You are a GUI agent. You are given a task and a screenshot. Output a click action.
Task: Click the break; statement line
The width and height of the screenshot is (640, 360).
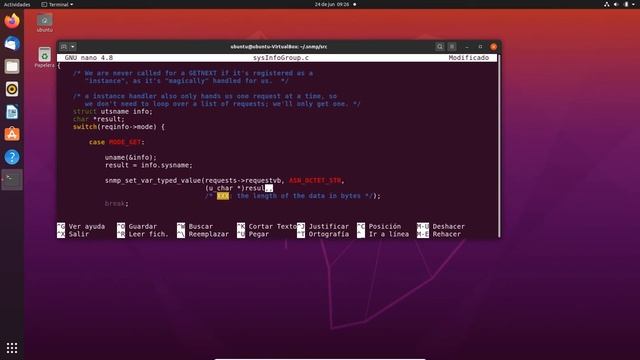117,203
